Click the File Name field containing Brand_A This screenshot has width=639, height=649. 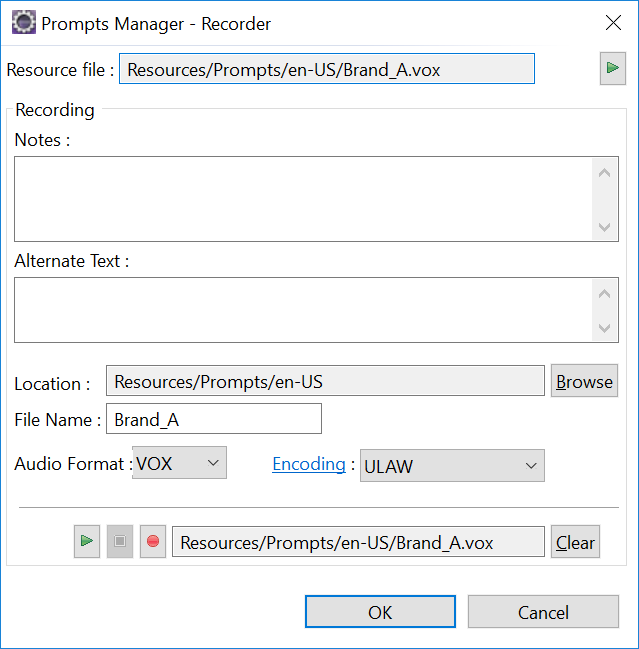tap(214, 419)
